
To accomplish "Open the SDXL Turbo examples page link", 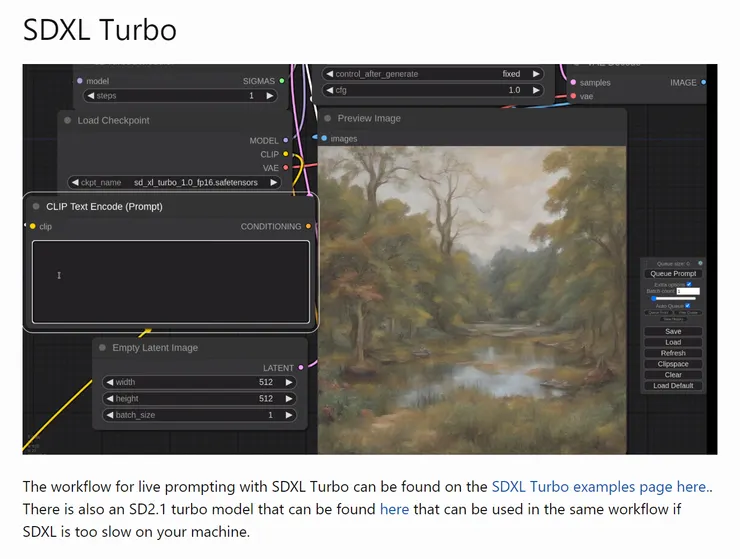I will 598,487.
